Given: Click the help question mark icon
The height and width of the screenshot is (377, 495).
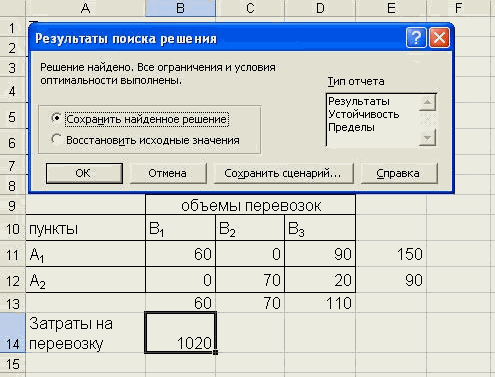Looking at the screenshot, I should click(416, 38).
